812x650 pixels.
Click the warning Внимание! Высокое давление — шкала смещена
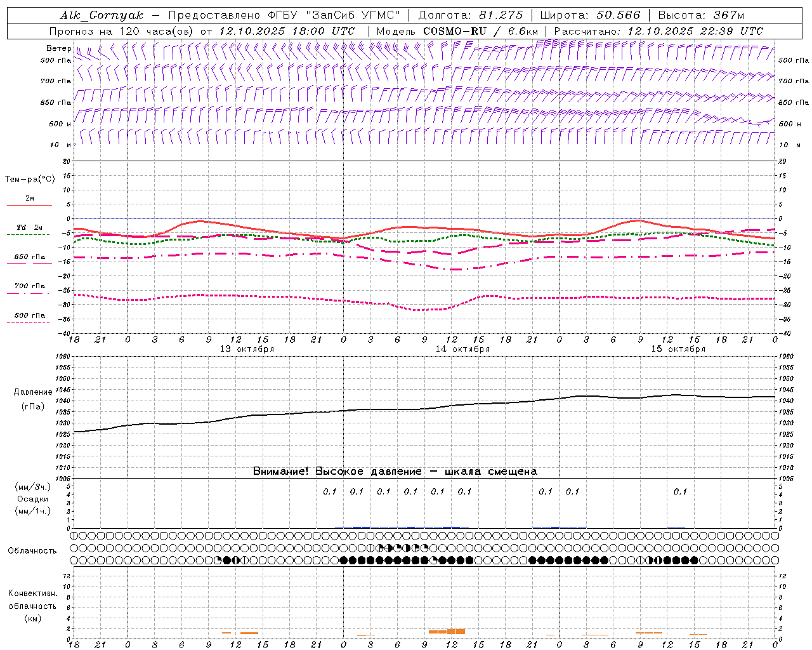coord(395,472)
